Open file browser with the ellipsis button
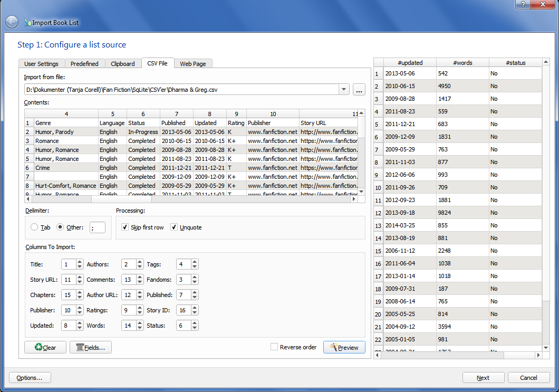Viewport: 559px width, 392px height. click(359, 90)
